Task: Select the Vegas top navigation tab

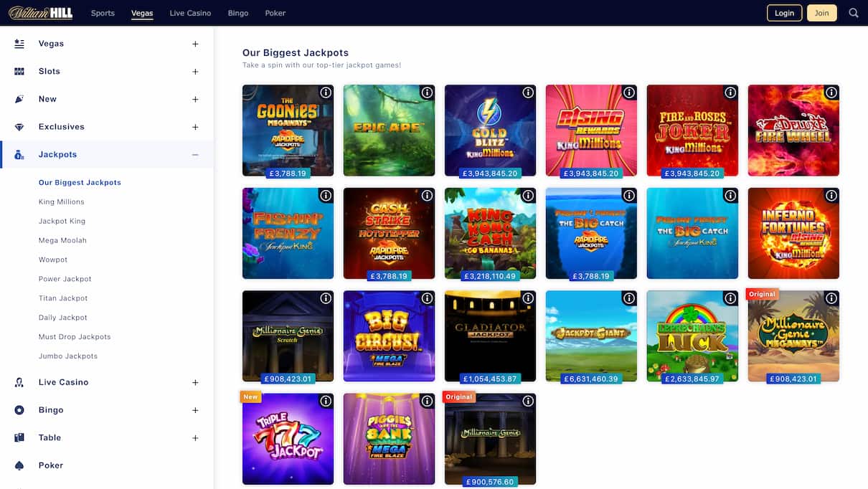Action: tap(142, 13)
